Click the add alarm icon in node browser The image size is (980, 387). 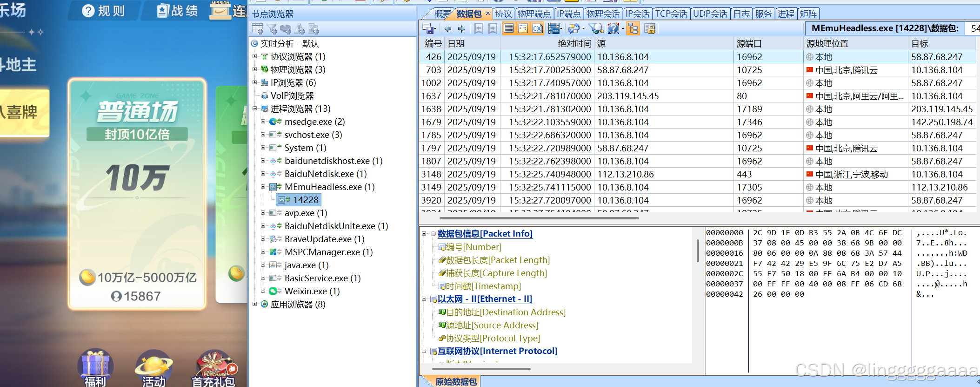pyautogui.click(x=300, y=29)
